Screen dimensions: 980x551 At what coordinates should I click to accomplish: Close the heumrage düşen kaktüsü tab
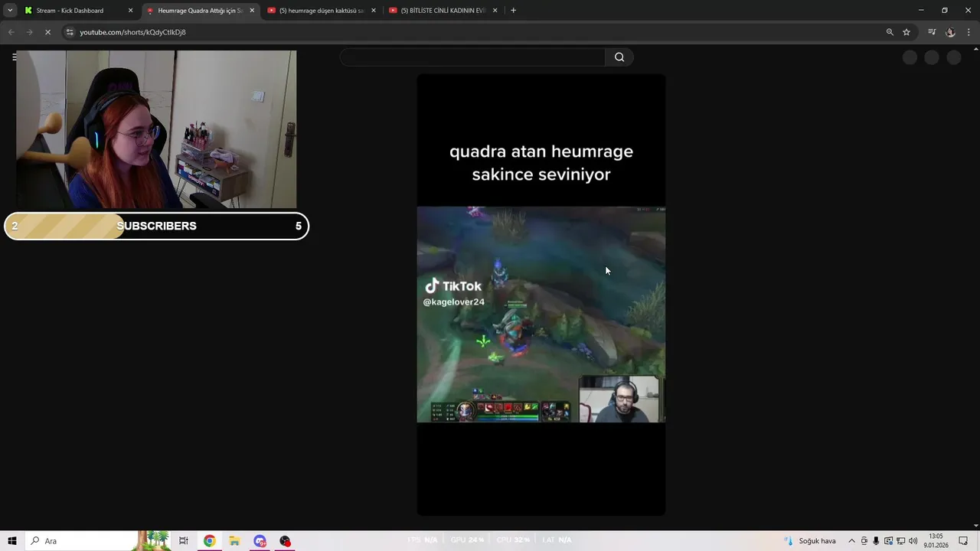(x=374, y=11)
